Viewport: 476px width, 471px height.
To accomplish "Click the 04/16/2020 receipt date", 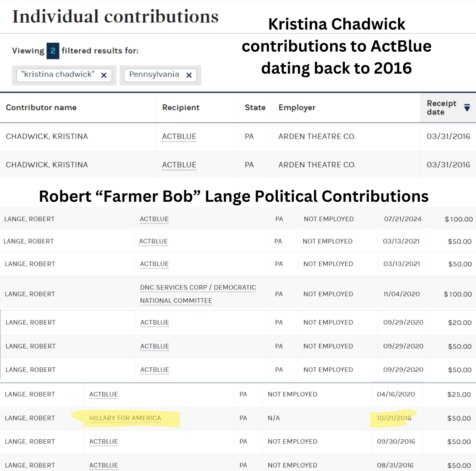I will click(396, 394).
